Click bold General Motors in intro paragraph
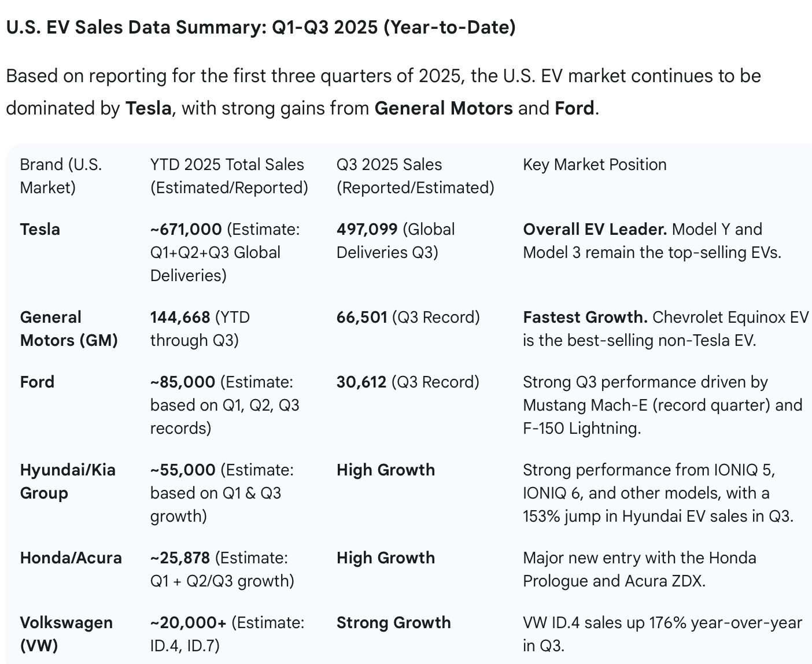This screenshot has width=812, height=664. 443,108
